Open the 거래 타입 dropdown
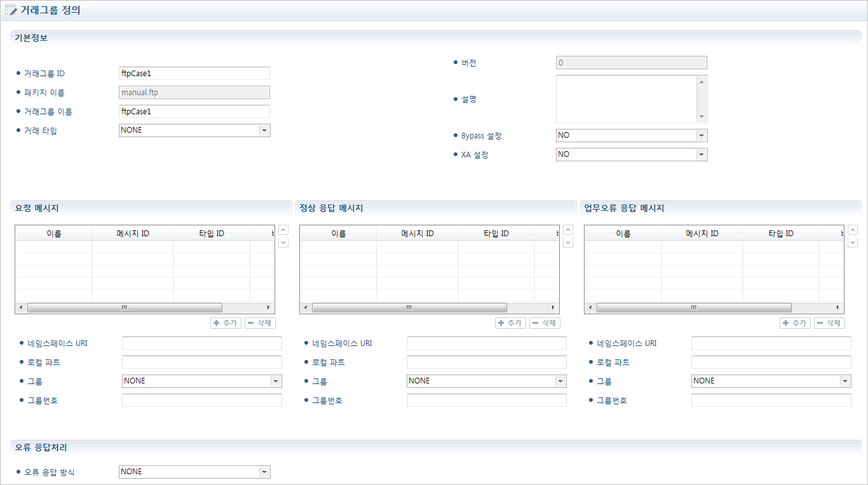This screenshot has width=868, height=485. click(264, 130)
